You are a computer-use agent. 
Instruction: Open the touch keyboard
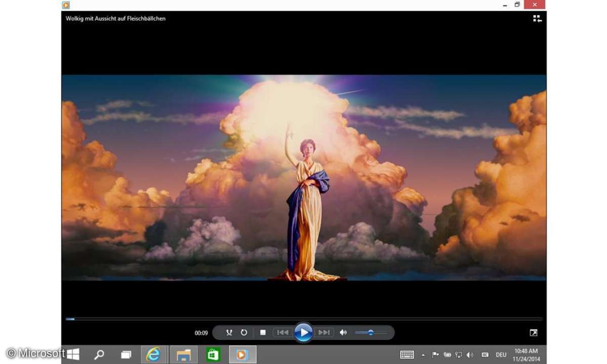click(407, 355)
